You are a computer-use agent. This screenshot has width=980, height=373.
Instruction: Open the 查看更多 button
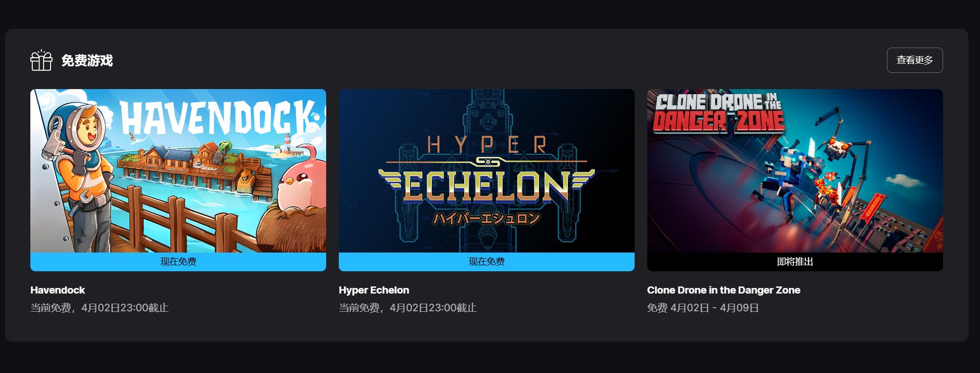(915, 60)
